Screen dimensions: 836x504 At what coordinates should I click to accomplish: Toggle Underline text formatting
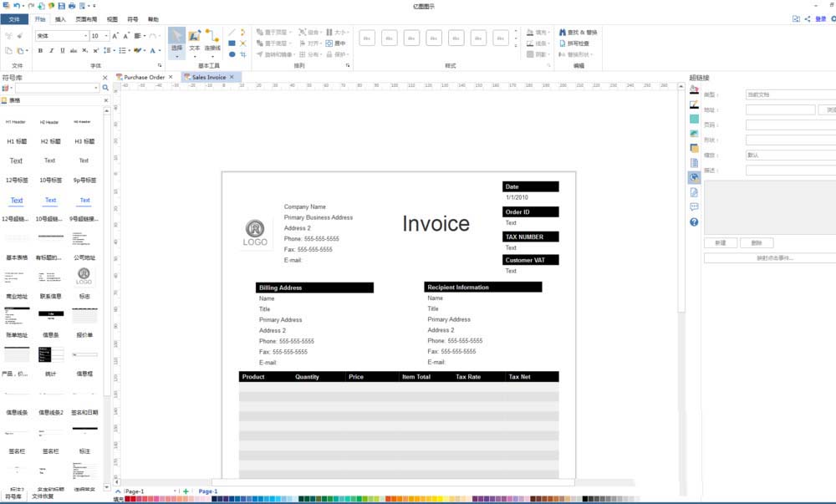[63, 51]
